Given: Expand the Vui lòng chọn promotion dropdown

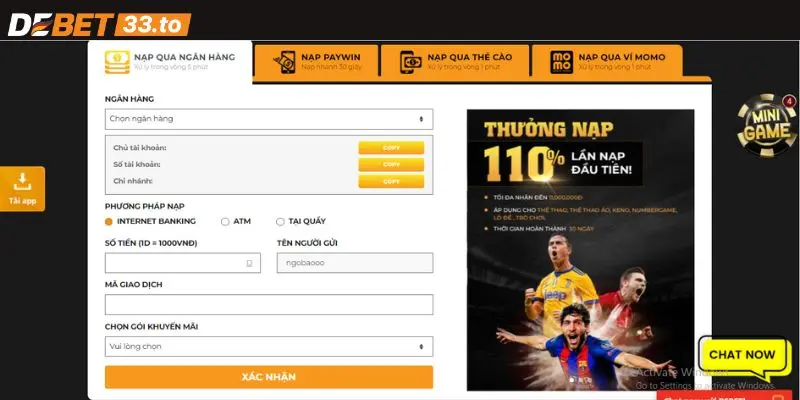Looking at the screenshot, I should pyautogui.click(x=269, y=346).
